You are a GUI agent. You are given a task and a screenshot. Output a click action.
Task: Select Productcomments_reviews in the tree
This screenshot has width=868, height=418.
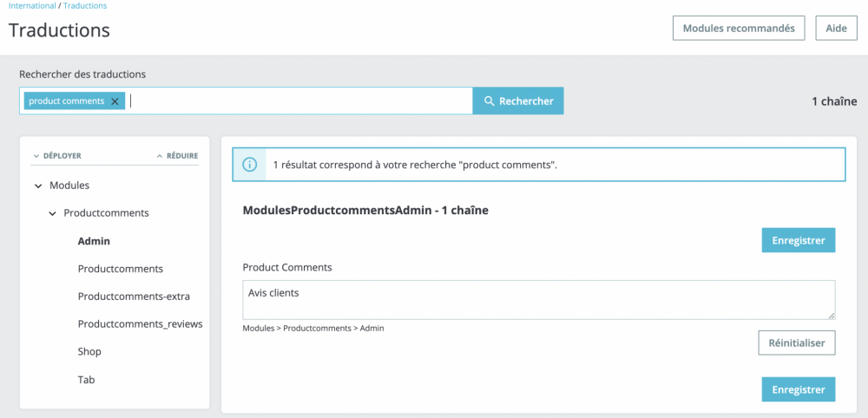click(140, 324)
